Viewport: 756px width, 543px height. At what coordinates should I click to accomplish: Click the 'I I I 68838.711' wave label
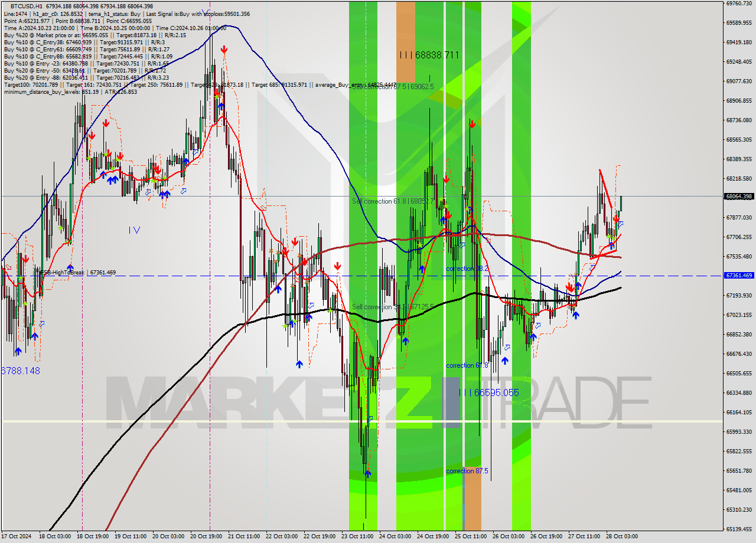coord(429,55)
